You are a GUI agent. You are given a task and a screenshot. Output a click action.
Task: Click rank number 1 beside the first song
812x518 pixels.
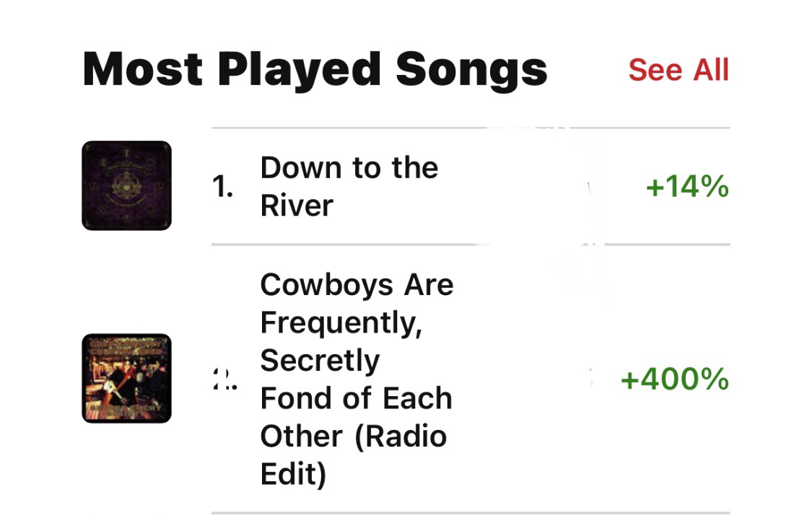223,188
